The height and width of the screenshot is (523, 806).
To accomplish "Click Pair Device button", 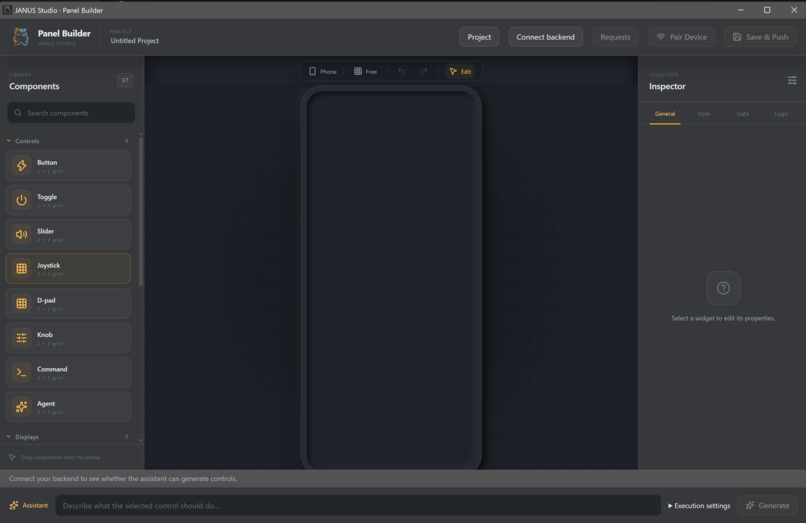I will (681, 37).
